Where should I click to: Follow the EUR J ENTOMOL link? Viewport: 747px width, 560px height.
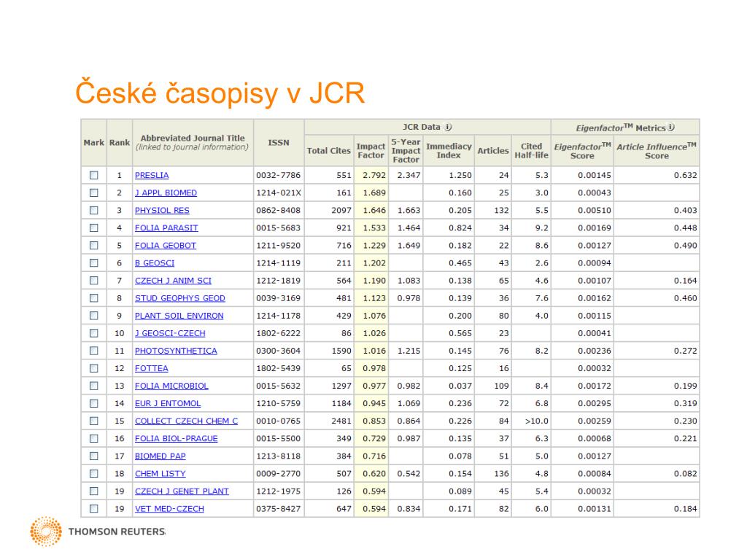pos(168,403)
